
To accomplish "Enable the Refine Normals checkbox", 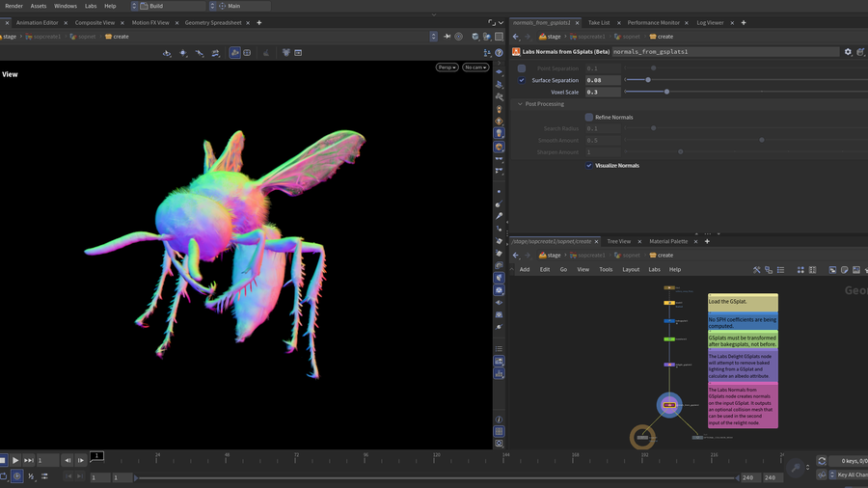I will [589, 118].
